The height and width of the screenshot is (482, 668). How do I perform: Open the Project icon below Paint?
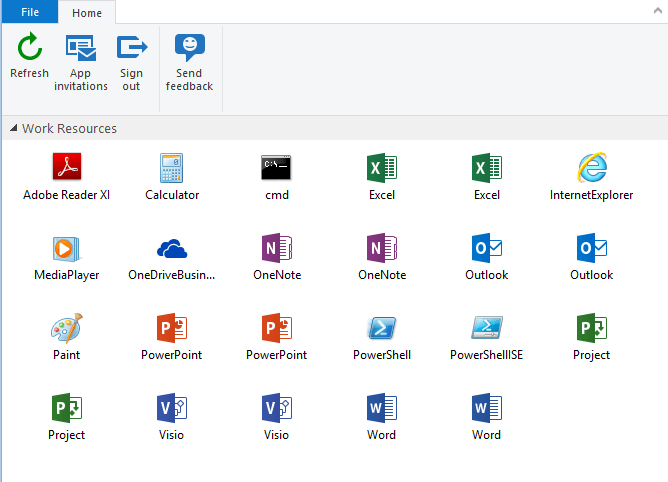66,417
